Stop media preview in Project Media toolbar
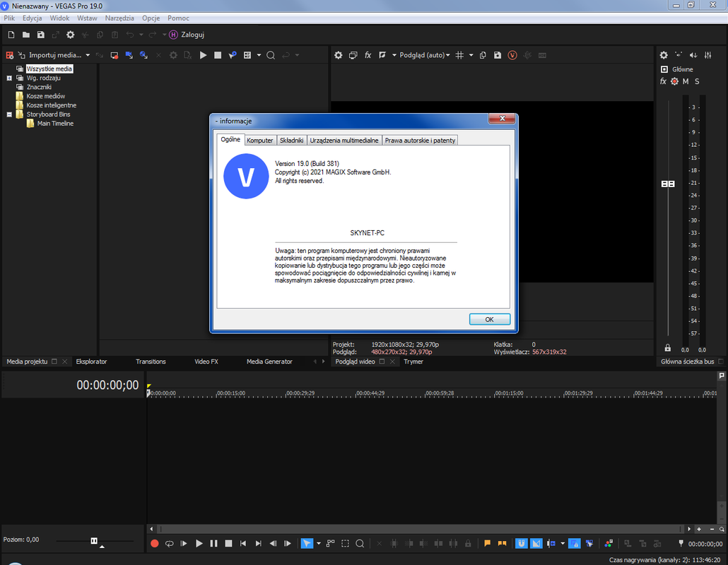Viewport: 728px width, 565px height. [218, 55]
